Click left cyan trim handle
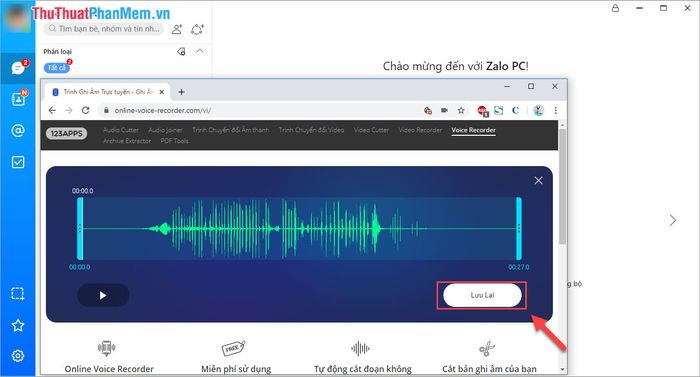This screenshot has width=700, height=377. (80, 228)
